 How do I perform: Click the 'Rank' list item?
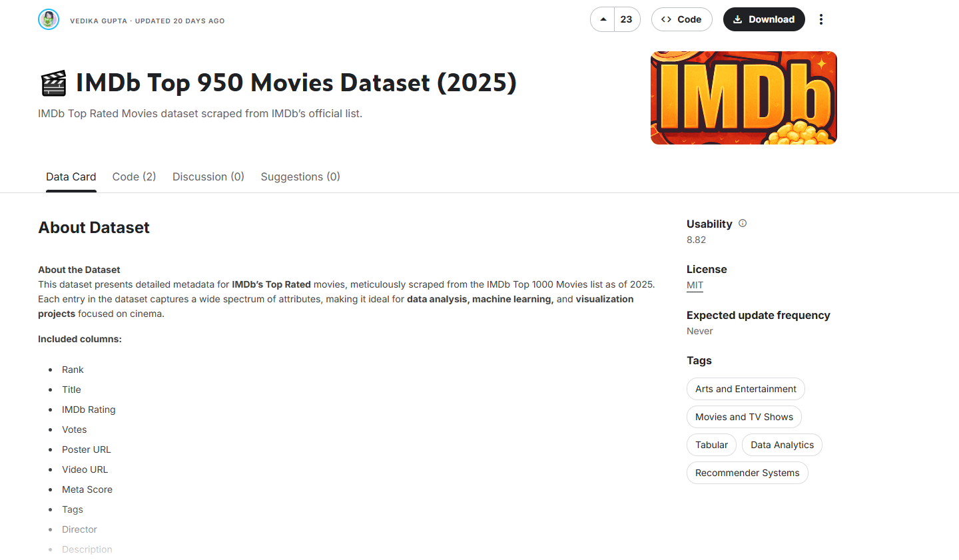tap(73, 370)
